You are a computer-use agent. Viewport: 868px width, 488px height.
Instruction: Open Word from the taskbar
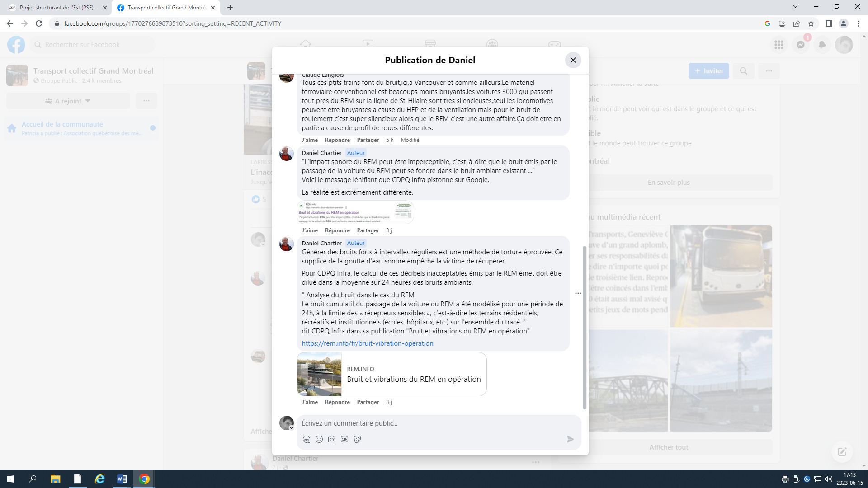pos(122,479)
